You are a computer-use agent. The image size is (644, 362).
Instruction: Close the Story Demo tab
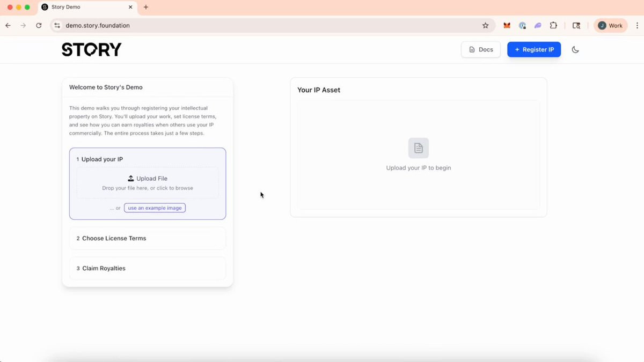130,8
